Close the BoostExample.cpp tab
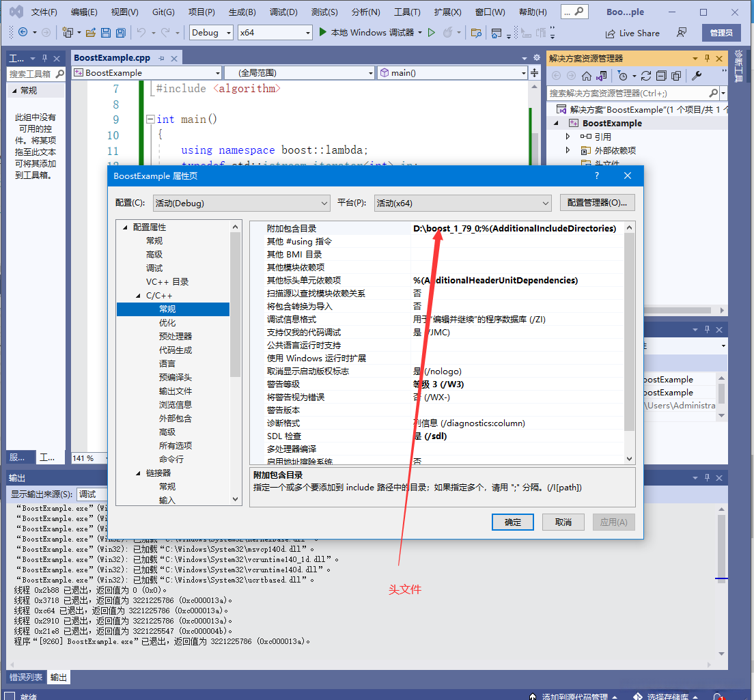754x700 pixels. (174, 59)
